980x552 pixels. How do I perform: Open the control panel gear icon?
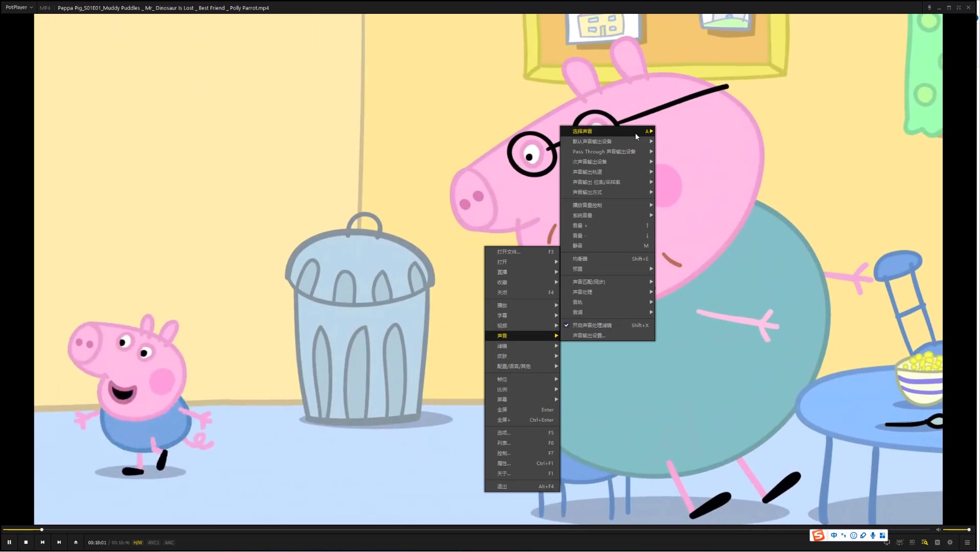pyautogui.click(x=950, y=542)
